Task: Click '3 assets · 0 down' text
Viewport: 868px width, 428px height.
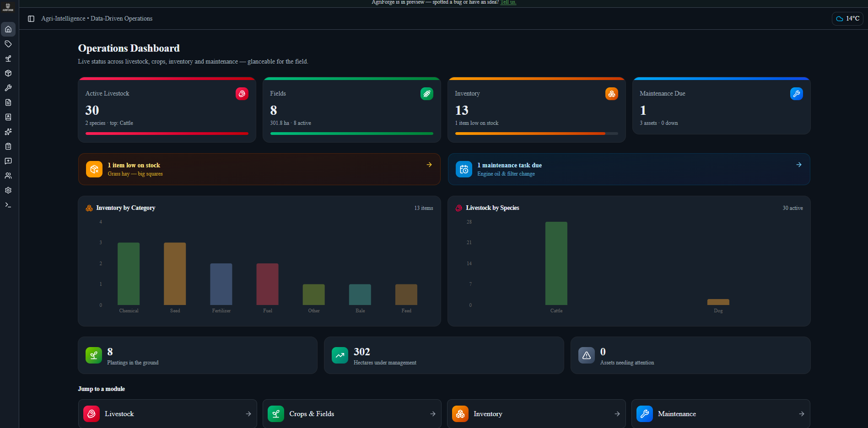Action: [x=659, y=123]
